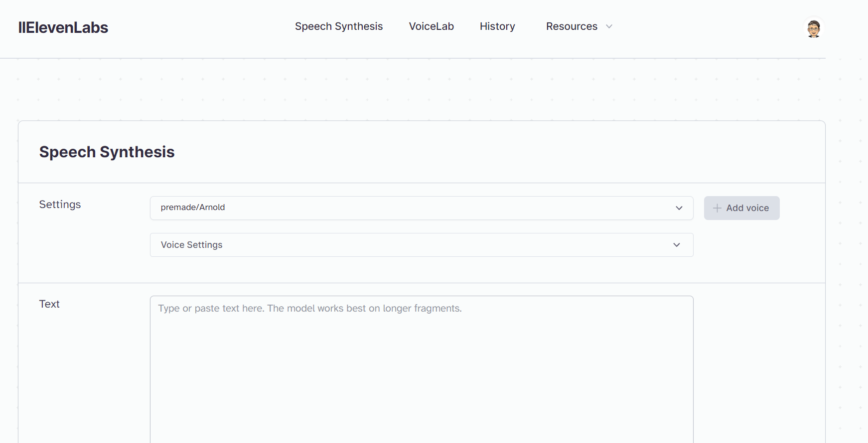Click the Speech Synthesis heading

point(107,152)
